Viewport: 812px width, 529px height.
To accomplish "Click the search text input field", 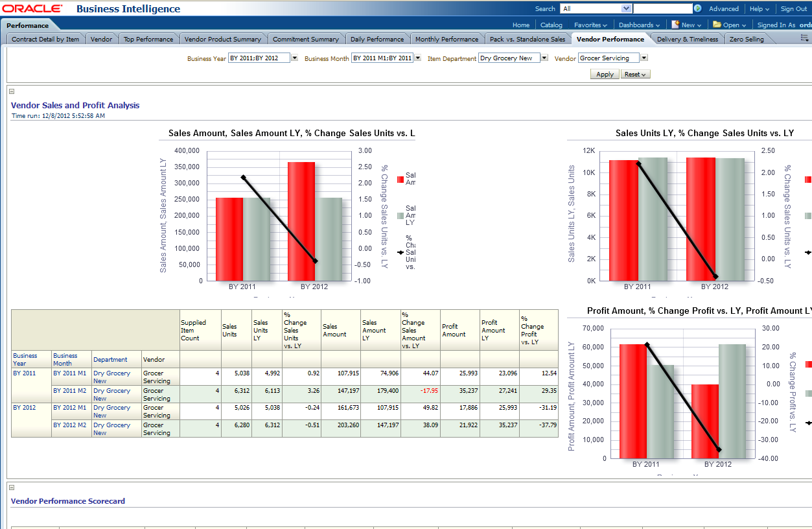I will (662, 9).
